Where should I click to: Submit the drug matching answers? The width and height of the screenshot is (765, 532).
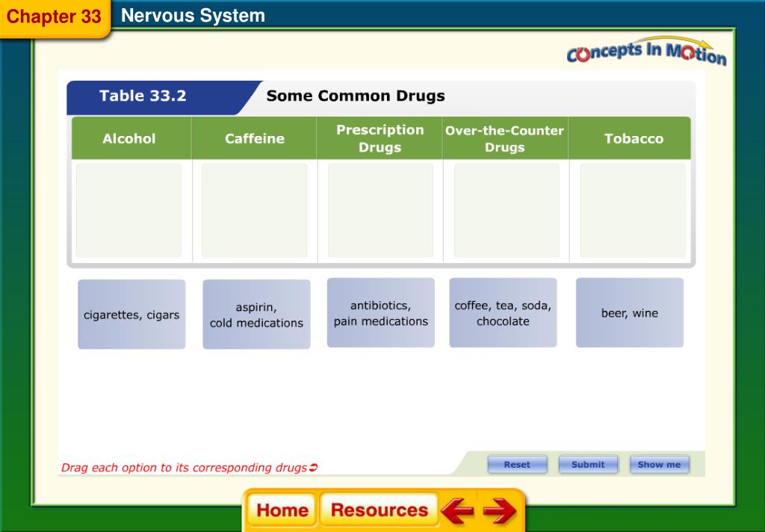[x=588, y=465]
